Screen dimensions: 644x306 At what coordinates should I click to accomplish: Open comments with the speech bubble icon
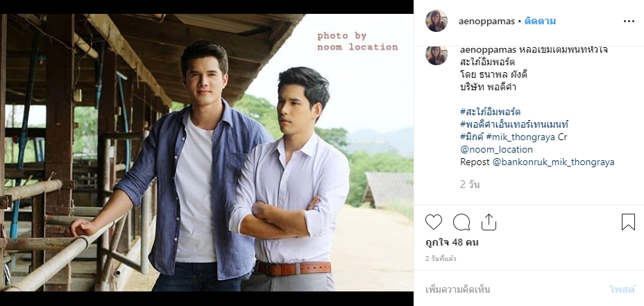point(461,222)
